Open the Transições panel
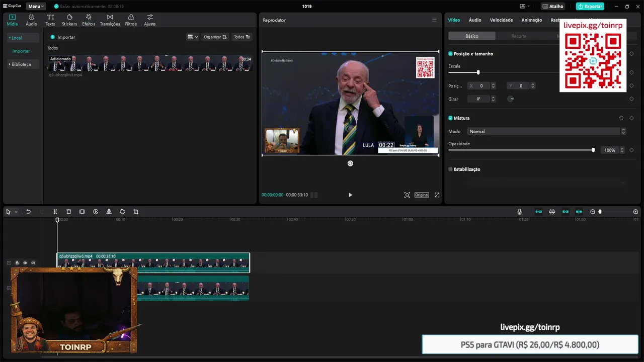644x362 pixels. [x=110, y=20]
